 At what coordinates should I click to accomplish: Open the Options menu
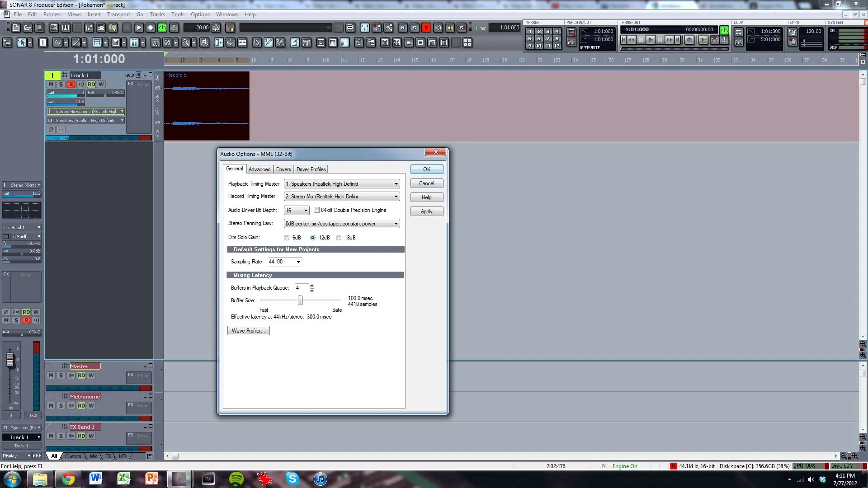[x=200, y=14]
